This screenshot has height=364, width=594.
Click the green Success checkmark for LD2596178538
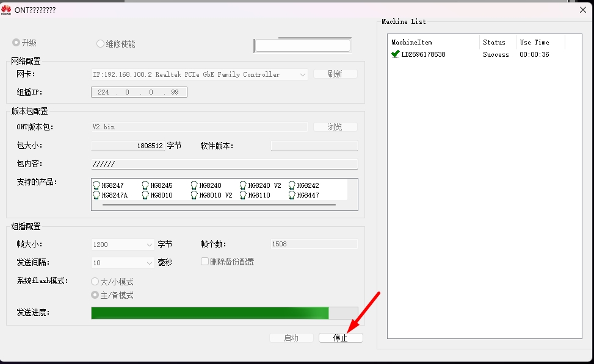click(396, 54)
